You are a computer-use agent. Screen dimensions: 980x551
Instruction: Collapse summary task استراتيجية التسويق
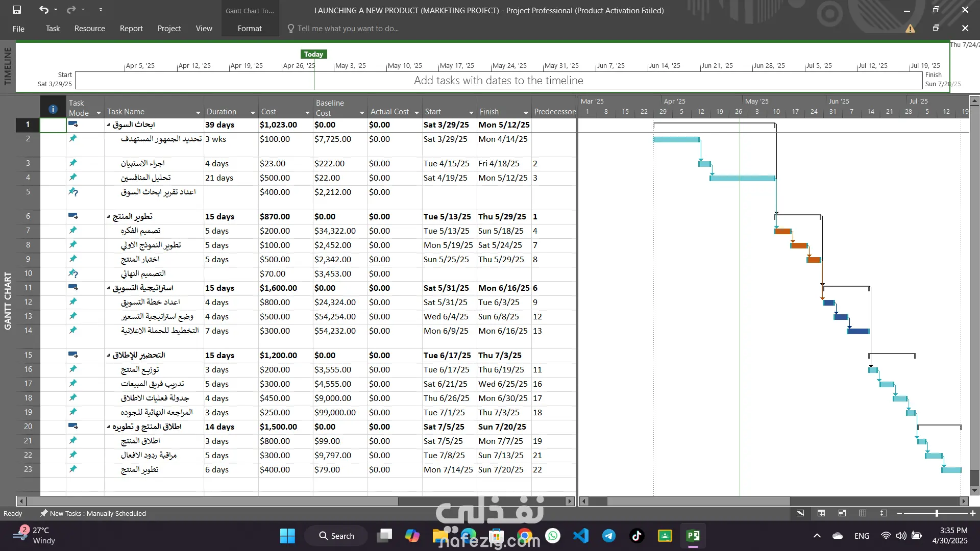coord(108,288)
